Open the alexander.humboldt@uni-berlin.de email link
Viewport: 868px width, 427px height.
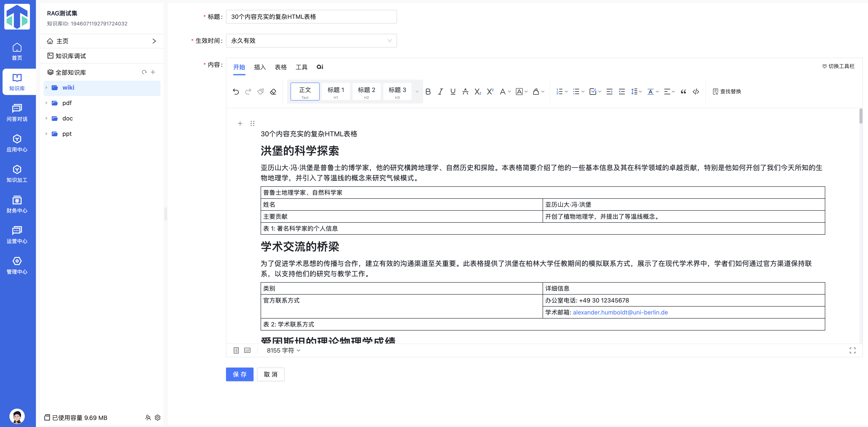coord(620,312)
